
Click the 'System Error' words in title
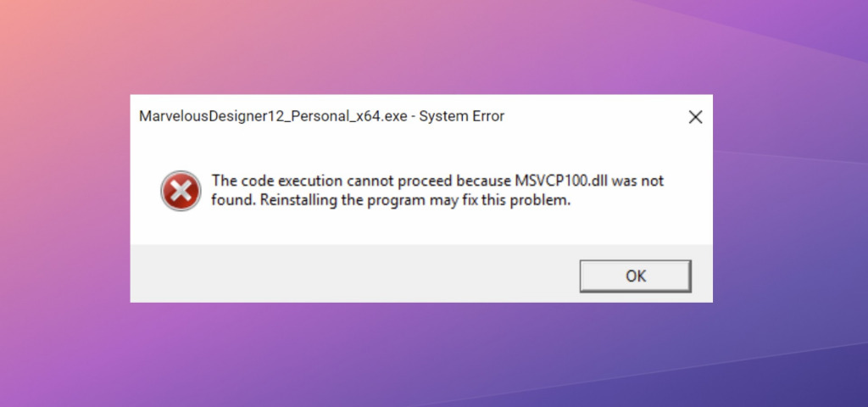pos(462,116)
